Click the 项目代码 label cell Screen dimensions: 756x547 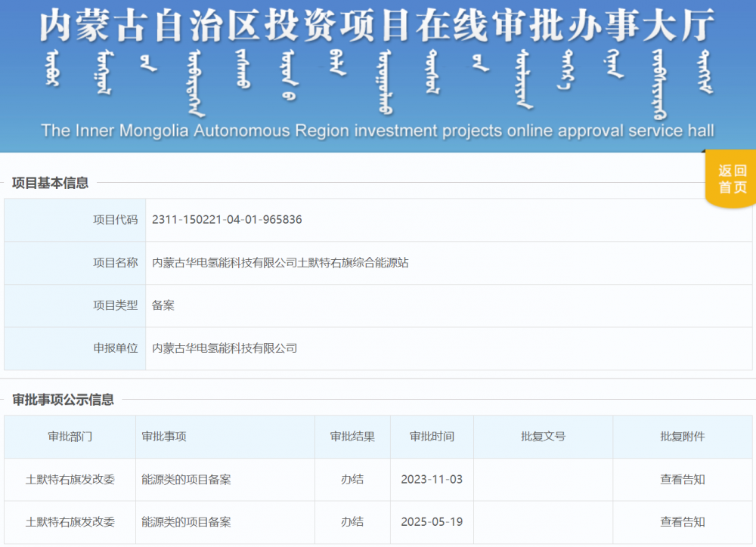click(75, 220)
